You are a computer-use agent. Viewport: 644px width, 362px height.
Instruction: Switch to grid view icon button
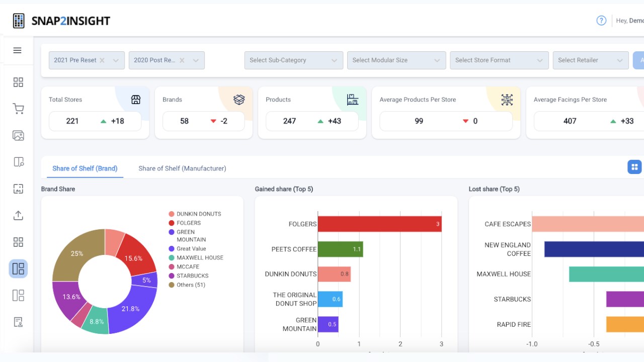pyautogui.click(x=634, y=167)
